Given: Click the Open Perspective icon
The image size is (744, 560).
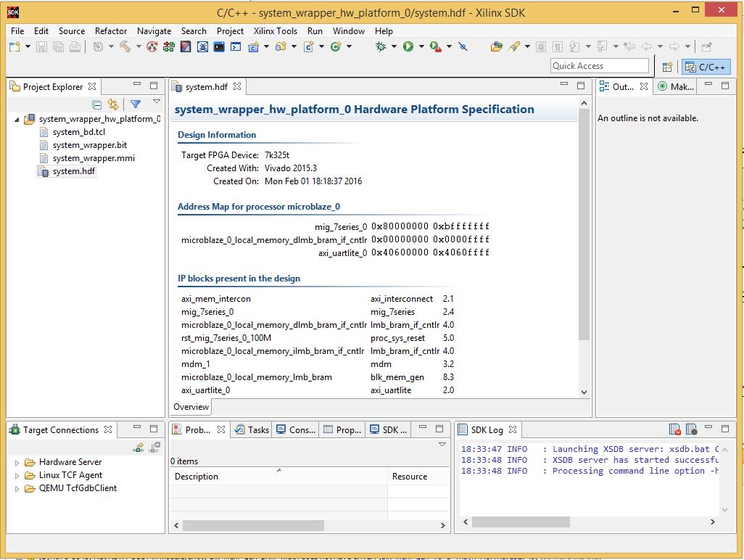Looking at the screenshot, I should coord(667,67).
